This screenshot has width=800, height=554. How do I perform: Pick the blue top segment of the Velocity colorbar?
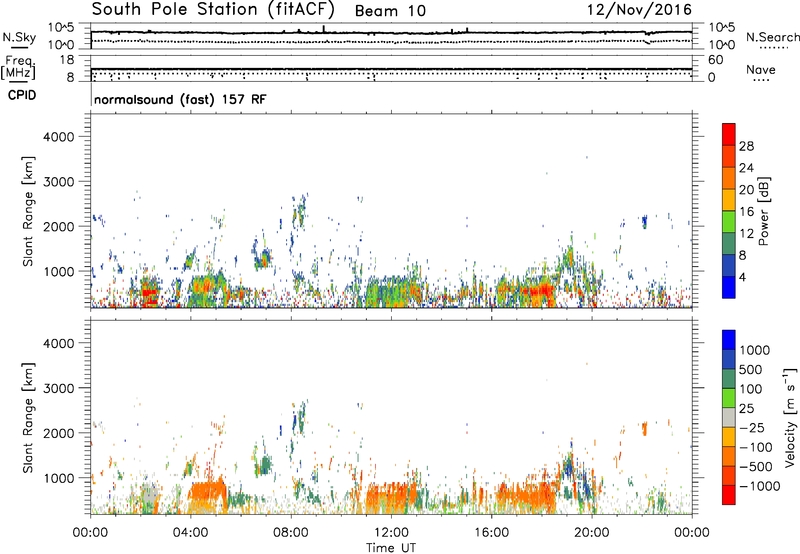click(x=729, y=340)
